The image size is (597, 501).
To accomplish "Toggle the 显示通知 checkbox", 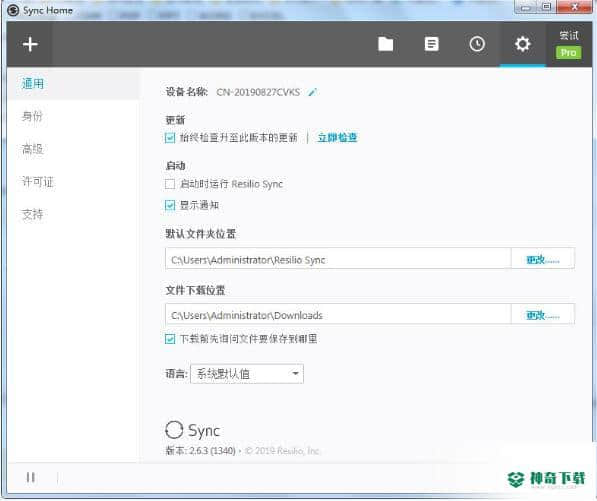I will pos(170,206).
